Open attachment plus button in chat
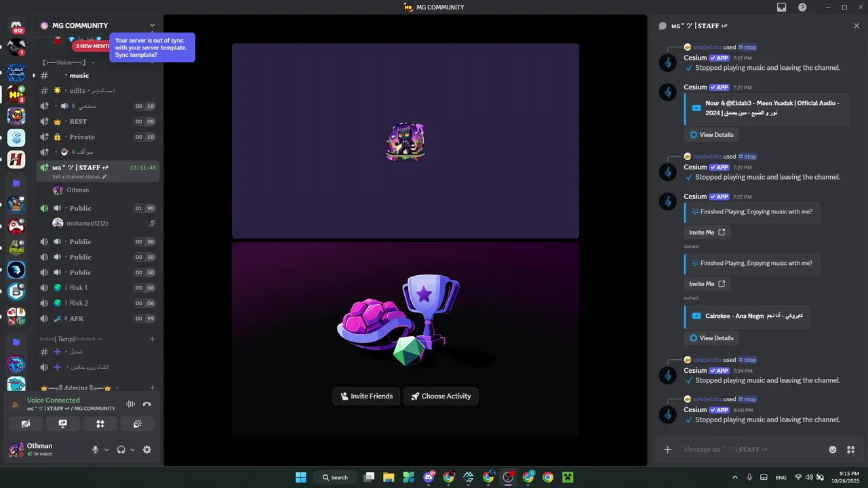 668,449
